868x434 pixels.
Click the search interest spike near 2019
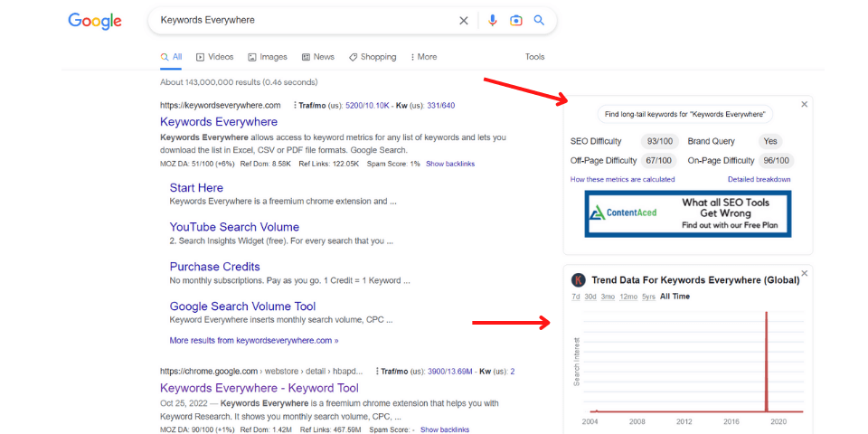pos(767,361)
